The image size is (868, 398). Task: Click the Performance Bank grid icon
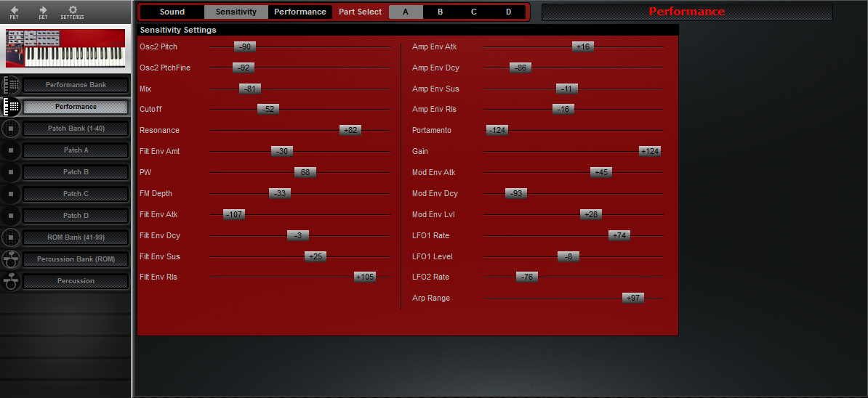tap(11, 85)
